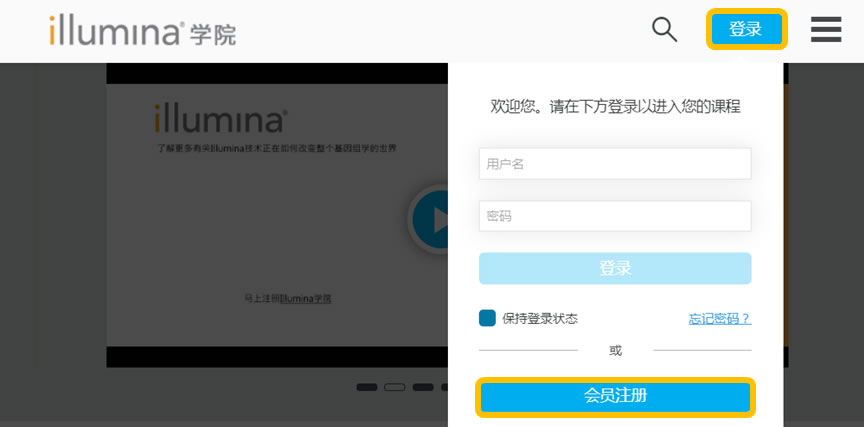864x427 pixels.
Task: Click the 会员注册 registration button
Action: 615,396
